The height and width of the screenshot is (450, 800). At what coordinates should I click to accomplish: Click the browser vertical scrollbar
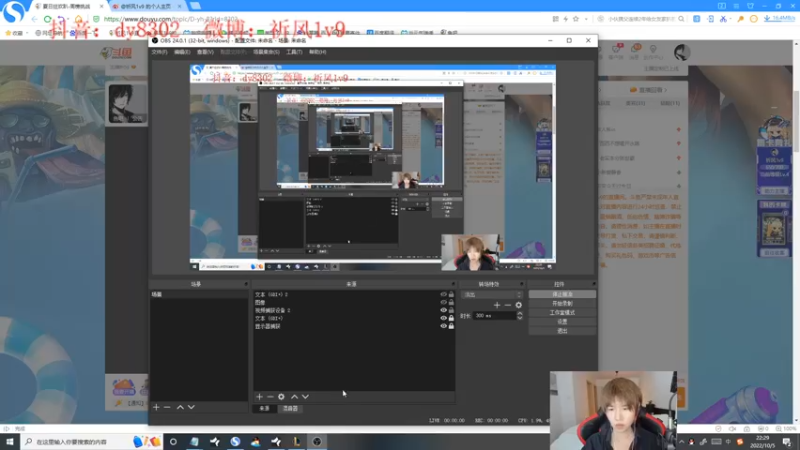pos(796,121)
